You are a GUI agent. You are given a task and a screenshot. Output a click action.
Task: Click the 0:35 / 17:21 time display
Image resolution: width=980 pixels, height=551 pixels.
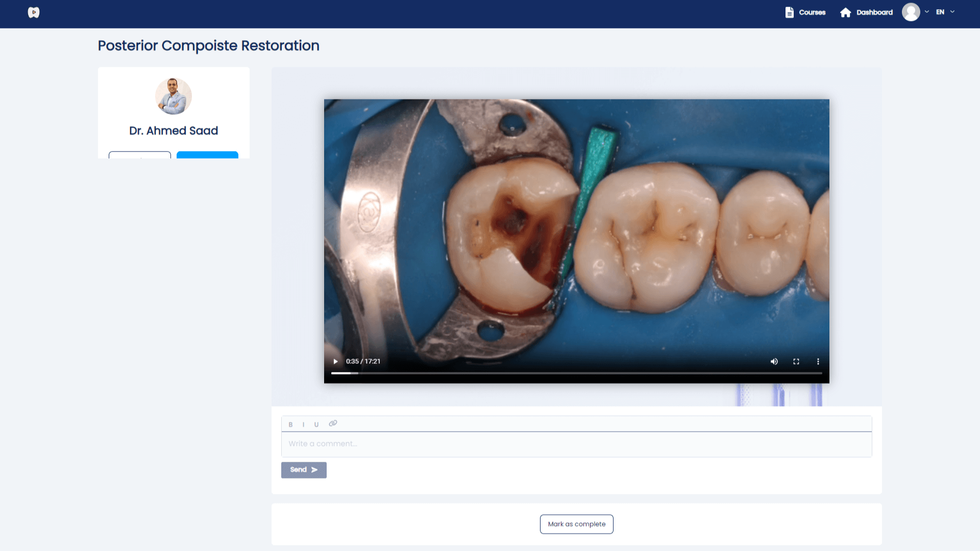[363, 361]
